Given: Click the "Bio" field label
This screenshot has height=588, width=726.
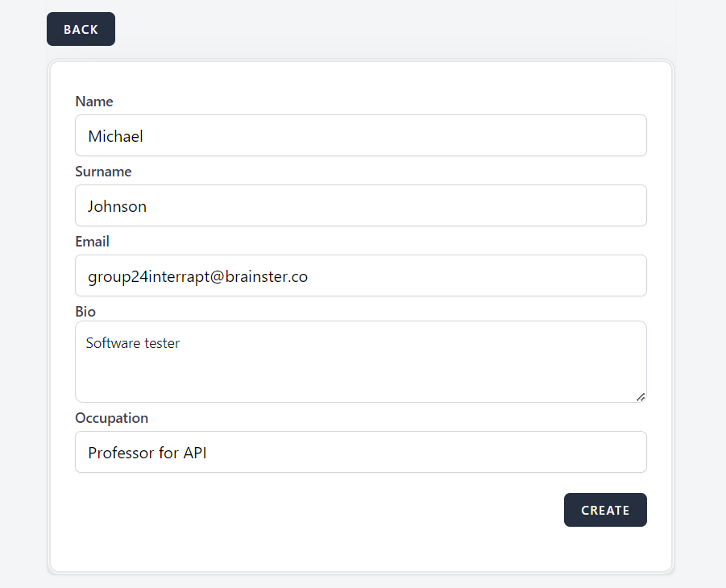Looking at the screenshot, I should click(x=85, y=312).
